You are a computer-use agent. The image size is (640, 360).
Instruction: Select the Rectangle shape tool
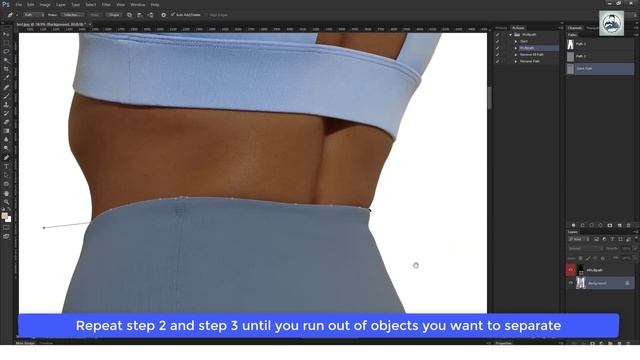pyautogui.click(x=6, y=184)
